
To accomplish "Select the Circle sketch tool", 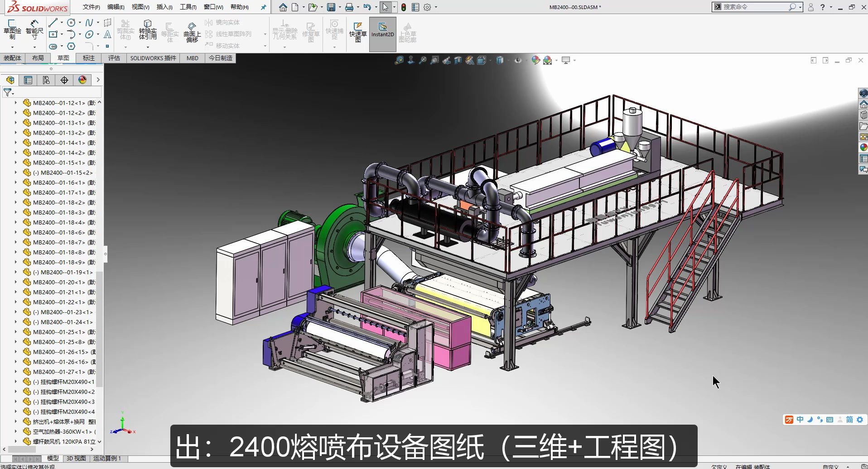I will 71,23.
